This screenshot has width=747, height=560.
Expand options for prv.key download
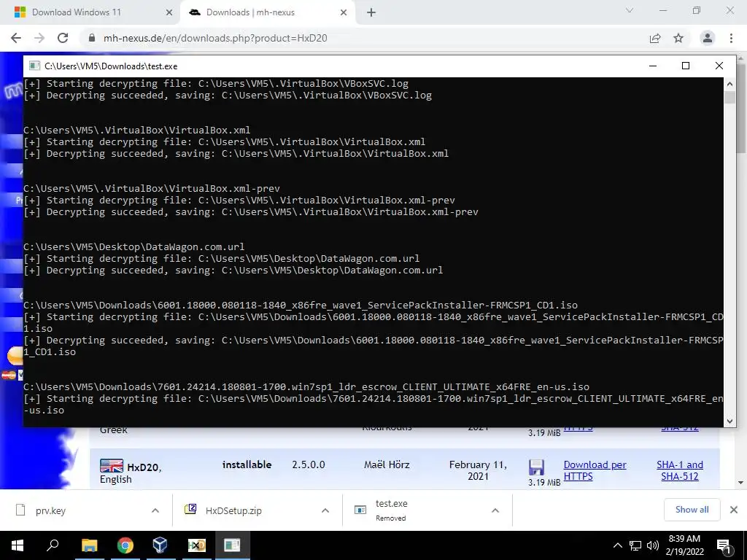click(155, 510)
